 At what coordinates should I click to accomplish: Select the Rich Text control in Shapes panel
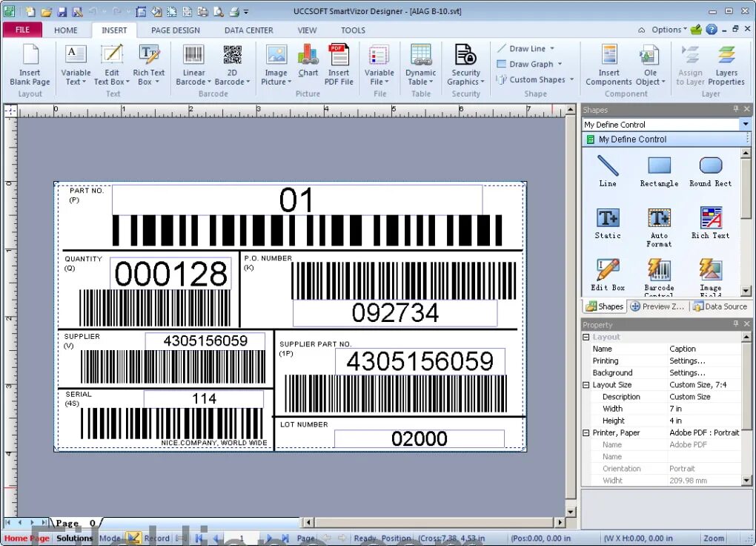tap(710, 223)
